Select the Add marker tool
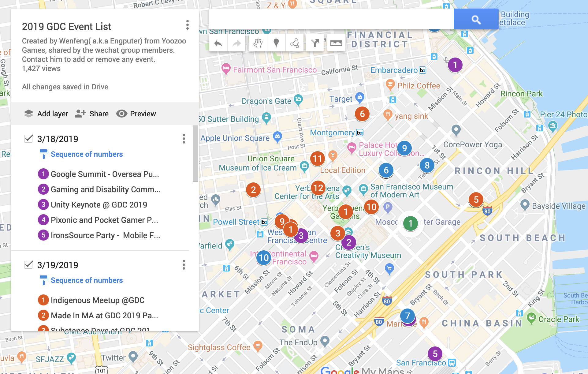588x374 pixels. point(276,43)
